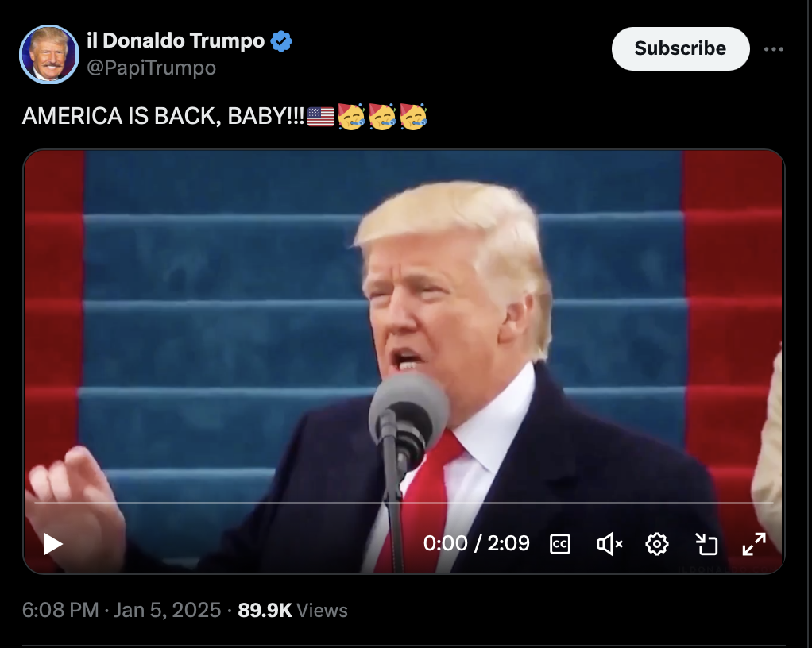Click the US flag emoji in post
This screenshot has width=812, height=648.
coord(321,116)
